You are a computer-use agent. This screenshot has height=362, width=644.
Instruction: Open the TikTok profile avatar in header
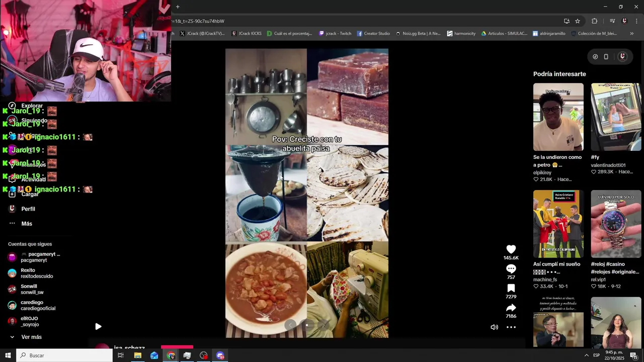point(622,56)
